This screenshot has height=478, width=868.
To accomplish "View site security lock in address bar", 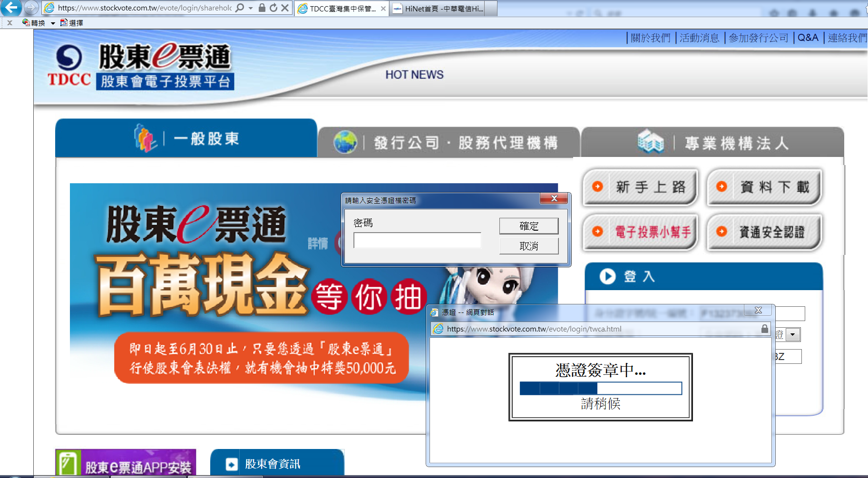I will click(262, 8).
